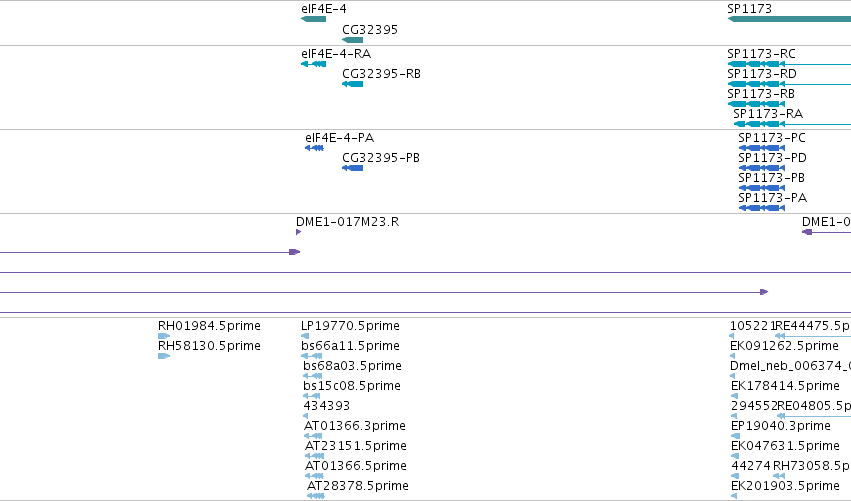851x501 pixels.
Task: Select the light-blue arrow beneath RH58130.5prime
Action: (x=164, y=356)
